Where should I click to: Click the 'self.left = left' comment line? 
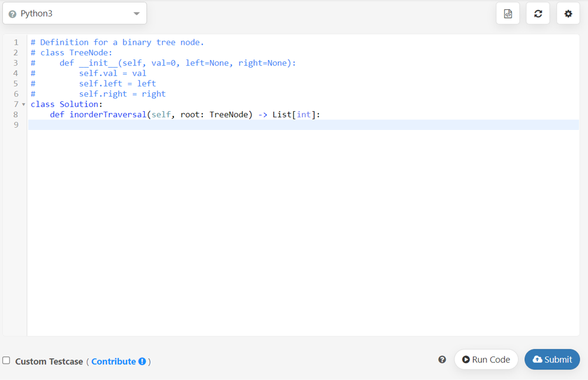tap(118, 84)
